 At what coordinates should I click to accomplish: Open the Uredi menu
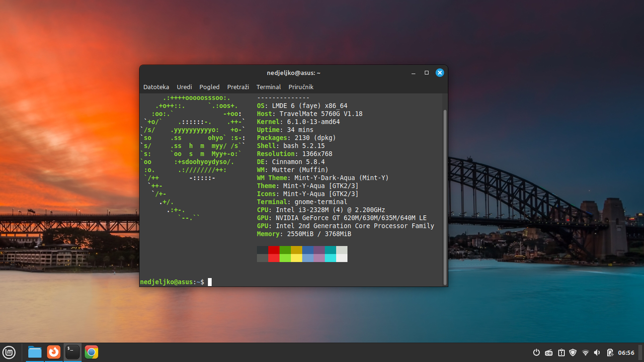tap(184, 87)
